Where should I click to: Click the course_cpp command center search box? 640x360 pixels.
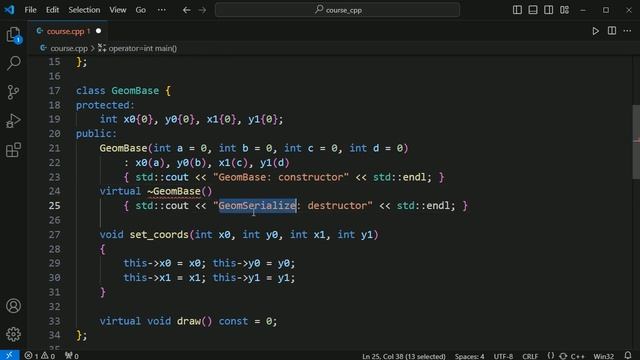click(x=338, y=10)
